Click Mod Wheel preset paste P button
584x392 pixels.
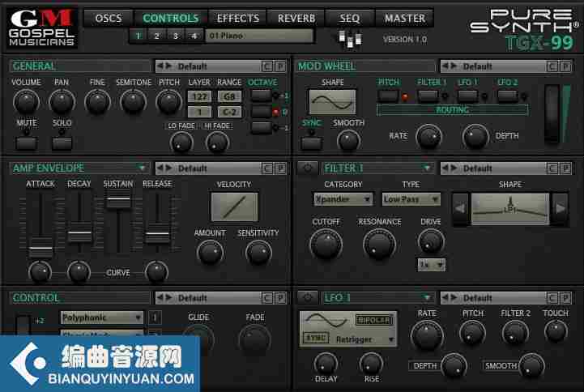pos(565,66)
